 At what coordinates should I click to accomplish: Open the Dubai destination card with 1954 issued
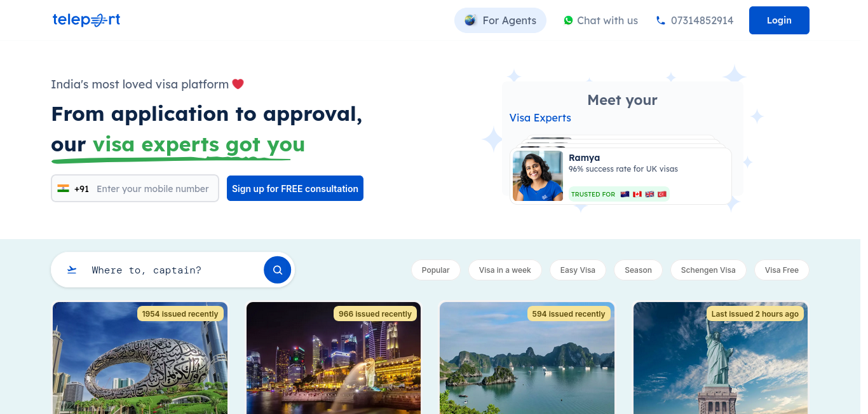tap(140, 358)
